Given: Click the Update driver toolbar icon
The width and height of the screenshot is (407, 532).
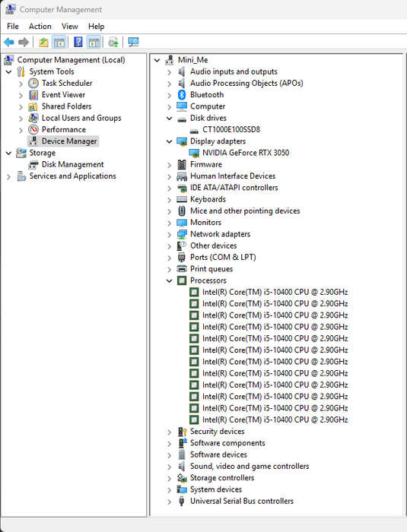Looking at the screenshot, I should click(113, 42).
